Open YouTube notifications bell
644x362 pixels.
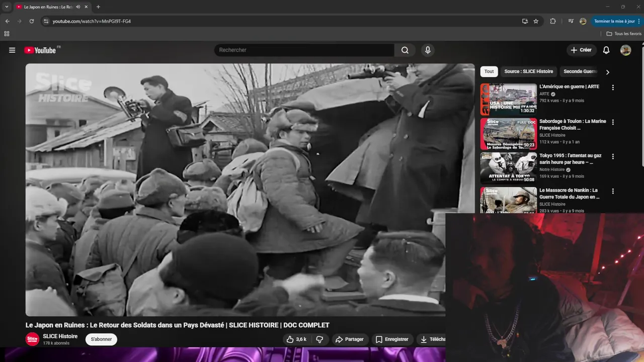606,50
